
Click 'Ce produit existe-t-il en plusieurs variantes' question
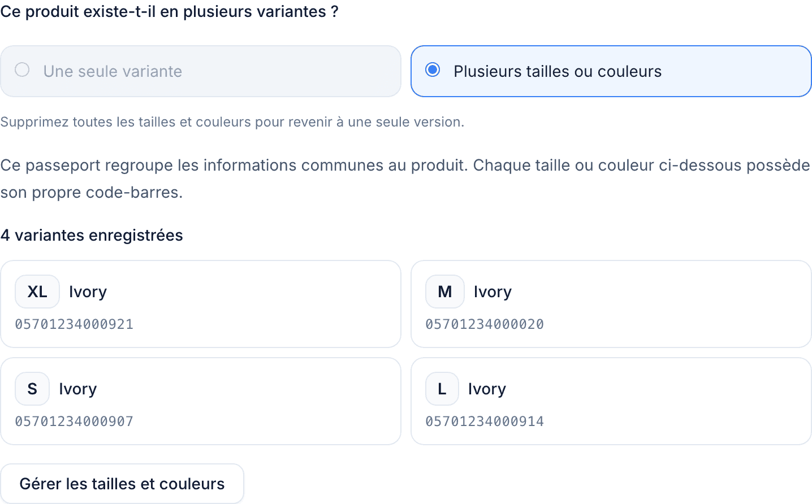click(169, 11)
